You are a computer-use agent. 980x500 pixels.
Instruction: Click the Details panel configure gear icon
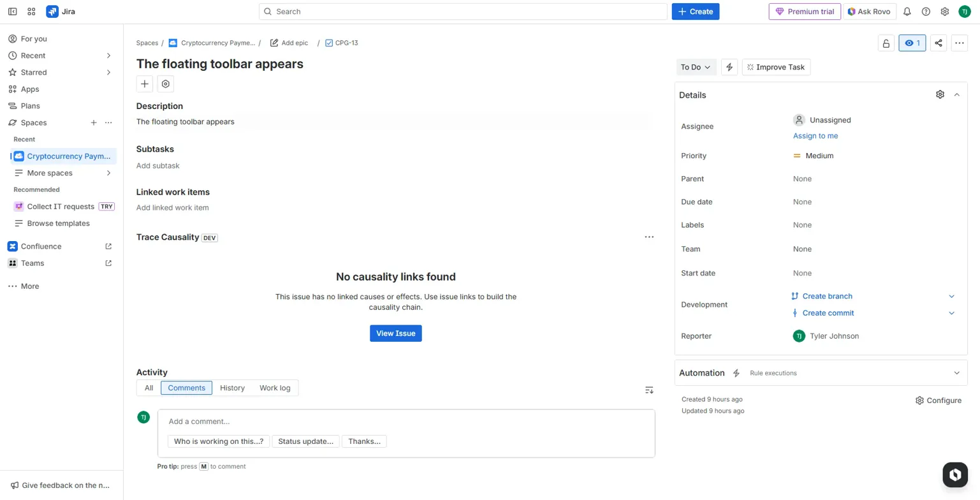940,94
